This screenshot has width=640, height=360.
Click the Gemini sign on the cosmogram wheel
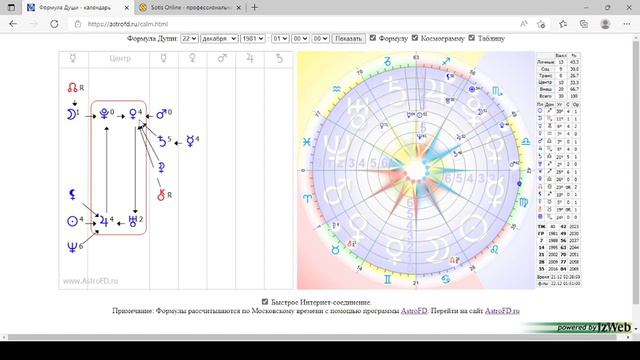[387, 279]
